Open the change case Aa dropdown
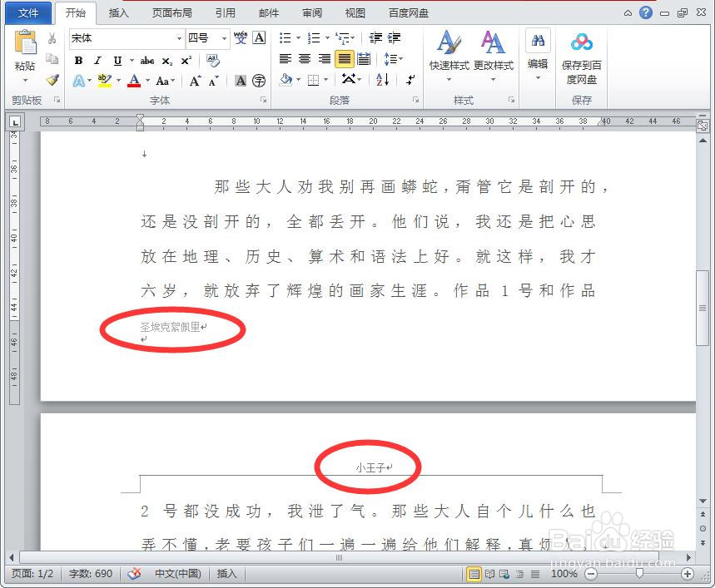 point(165,81)
